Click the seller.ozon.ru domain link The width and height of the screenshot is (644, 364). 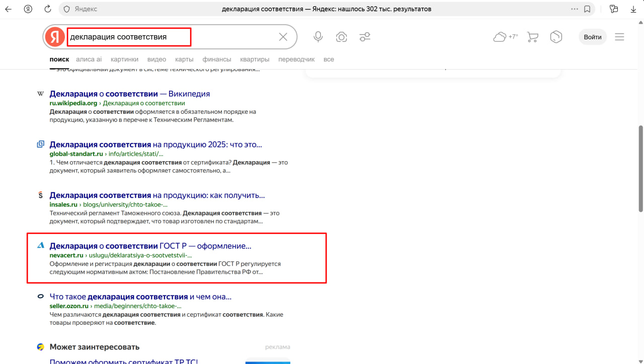pyautogui.click(x=69, y=306)
